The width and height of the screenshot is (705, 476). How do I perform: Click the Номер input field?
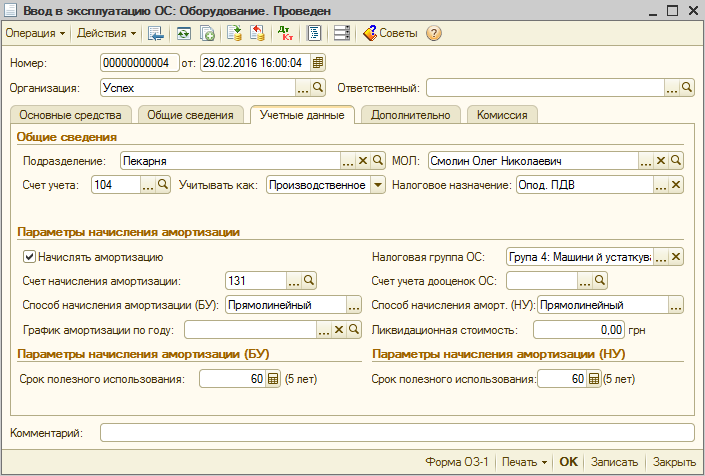coord(140,63)
